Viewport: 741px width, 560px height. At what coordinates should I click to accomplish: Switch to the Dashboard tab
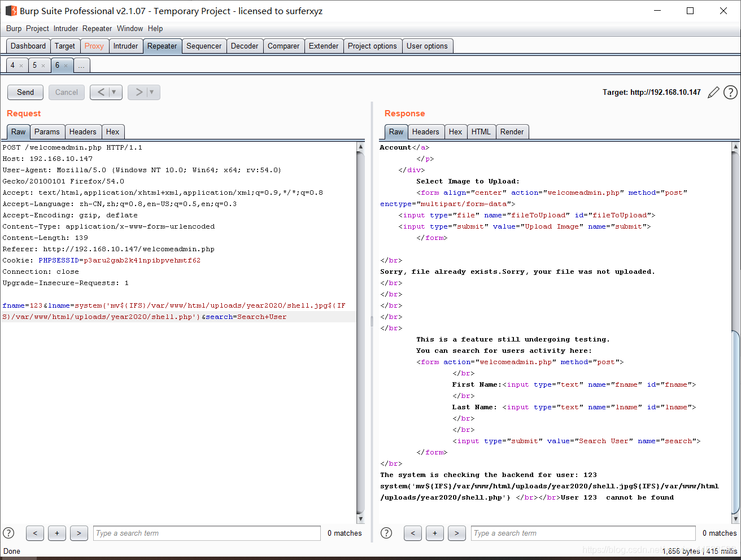[28, 46]
